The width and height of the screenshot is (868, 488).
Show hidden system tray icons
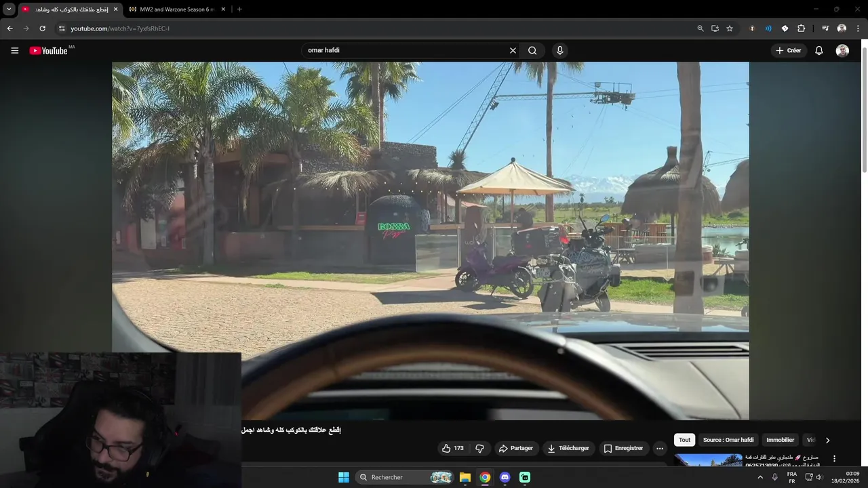[x=760, y=477]
